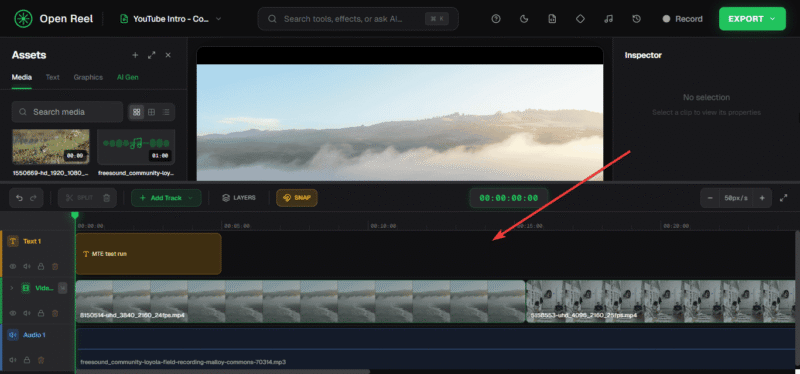This screenshot has width=800, height=374.
Task: Toggle visibility of the Video track
Action: click(13, 313)
